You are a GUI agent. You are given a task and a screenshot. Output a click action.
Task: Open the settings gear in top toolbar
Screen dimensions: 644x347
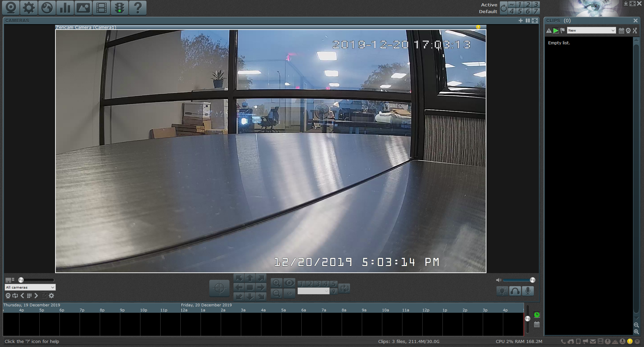pos(29,8)
